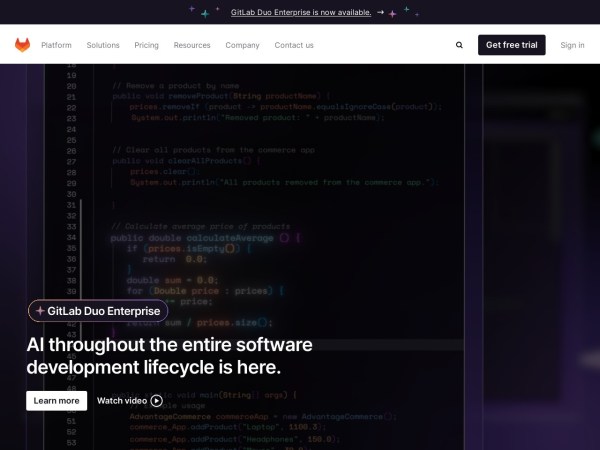Click sparkle icon in GitLab Duo Enterprise badge
This screenshot has width=600, height=450.
coord(40,311)
